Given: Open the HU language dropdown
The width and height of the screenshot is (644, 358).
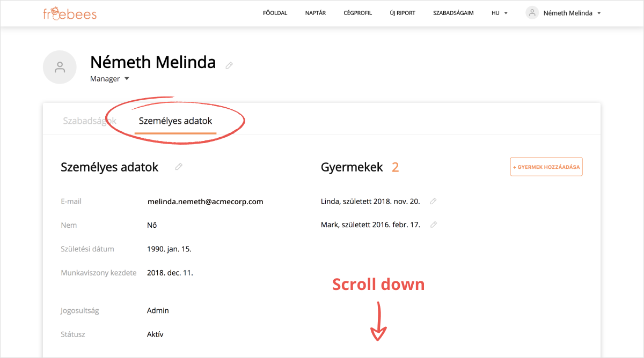Looking at the screenshot, I should [x=499, y=13].
